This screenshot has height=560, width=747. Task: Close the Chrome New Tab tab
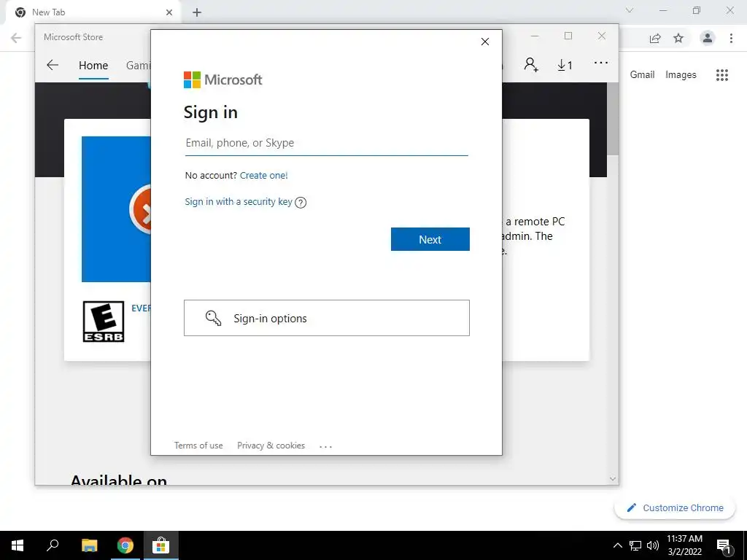[x=169, y=12]
